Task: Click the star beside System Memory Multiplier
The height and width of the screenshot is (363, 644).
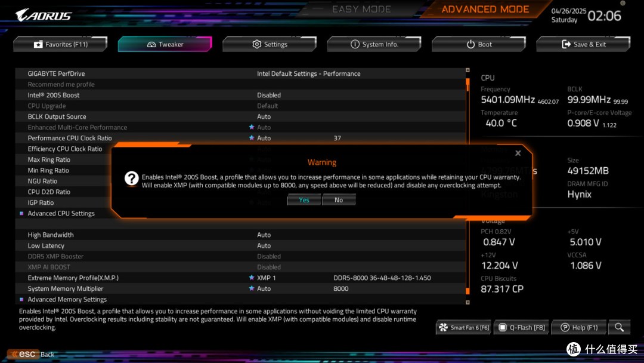Action: pyautogui.click(x=252, y=288)
